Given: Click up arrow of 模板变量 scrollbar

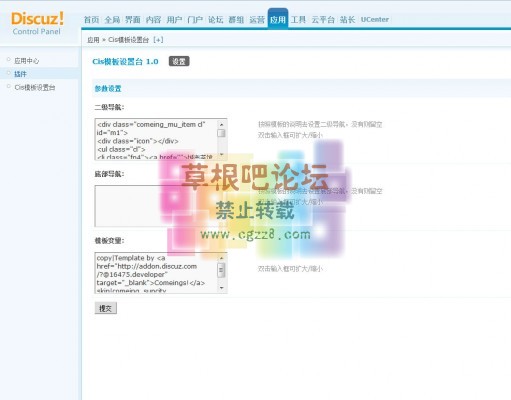Looking at the screenshot, I should coord(222,258).
